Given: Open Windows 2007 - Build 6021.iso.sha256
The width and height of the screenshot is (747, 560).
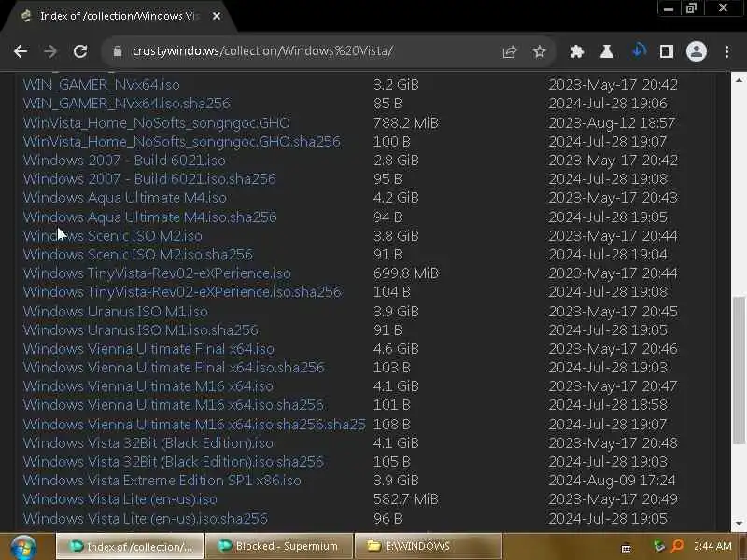Looking at the screenshot, I should tap(149, 178).
